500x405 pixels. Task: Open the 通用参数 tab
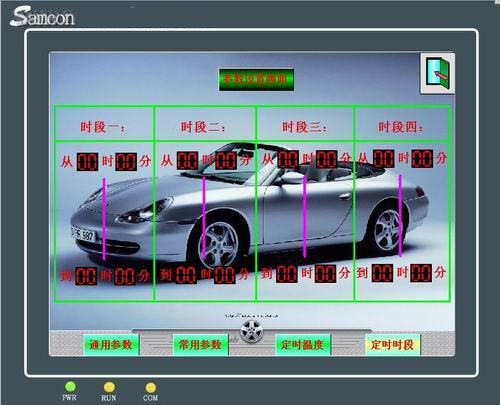(x=111, y=345)
